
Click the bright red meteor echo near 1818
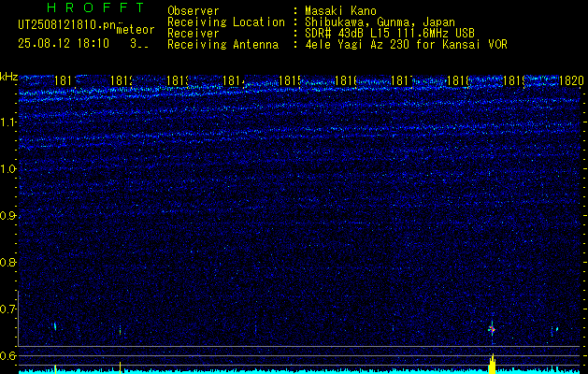(492, 329)
